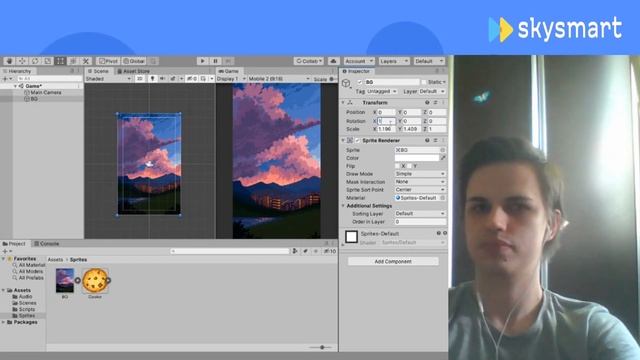Click the favorite star icon in Project
This screenshot has height=360, width=640.
[x=315, y=251]
